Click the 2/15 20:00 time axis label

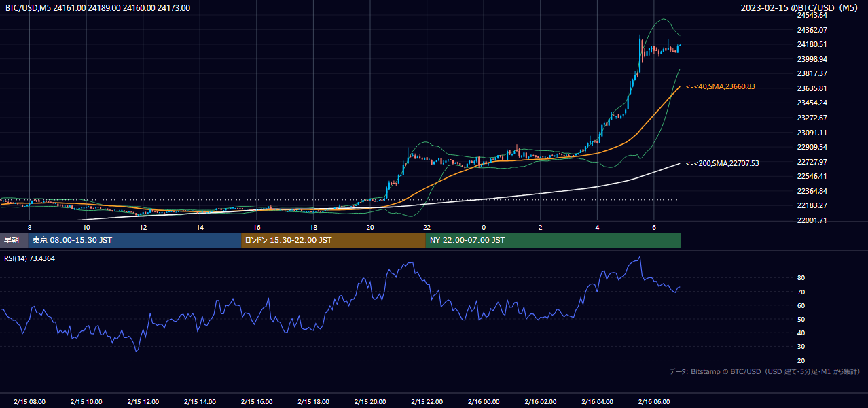(369, 402)
